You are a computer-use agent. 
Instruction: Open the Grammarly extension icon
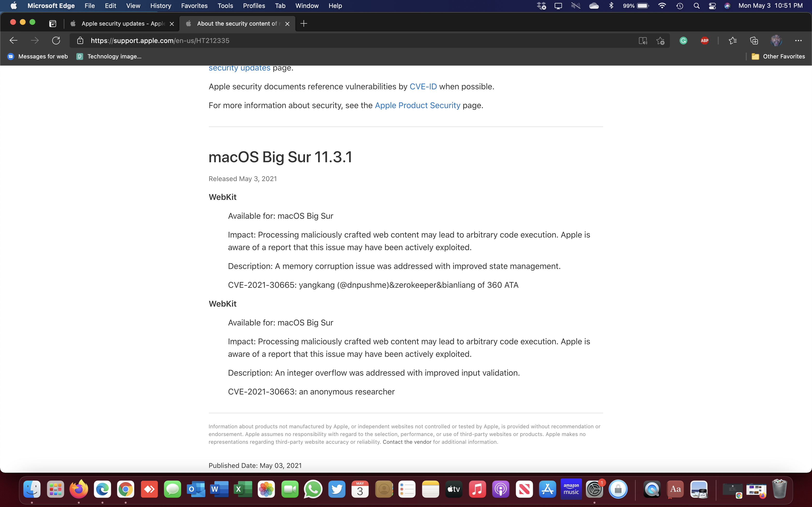click(x=683, y=41)
